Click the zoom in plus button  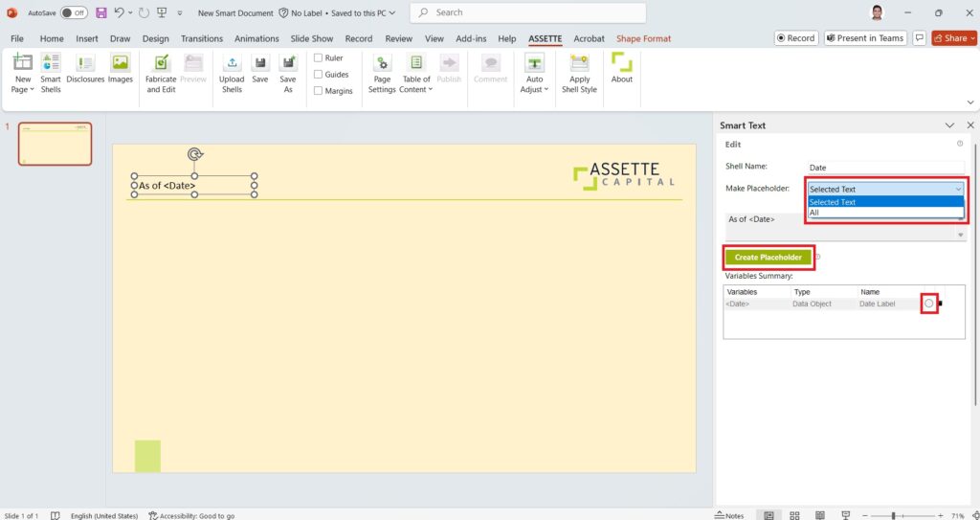coord(940,515)
